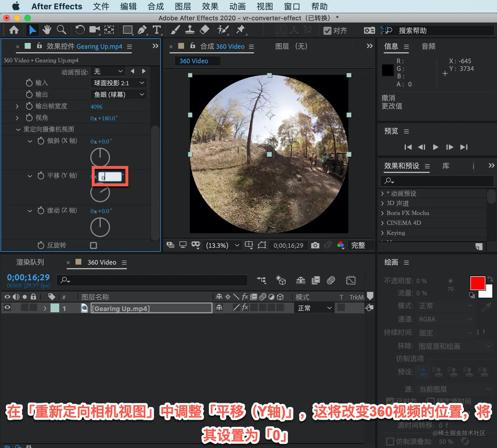Click the 效果和预设 search field

[x=437, y=181]
